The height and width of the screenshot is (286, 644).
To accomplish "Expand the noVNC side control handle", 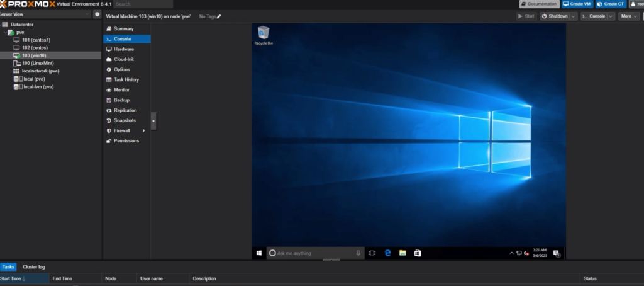I will pyautogui.click(x=153, y=121).
